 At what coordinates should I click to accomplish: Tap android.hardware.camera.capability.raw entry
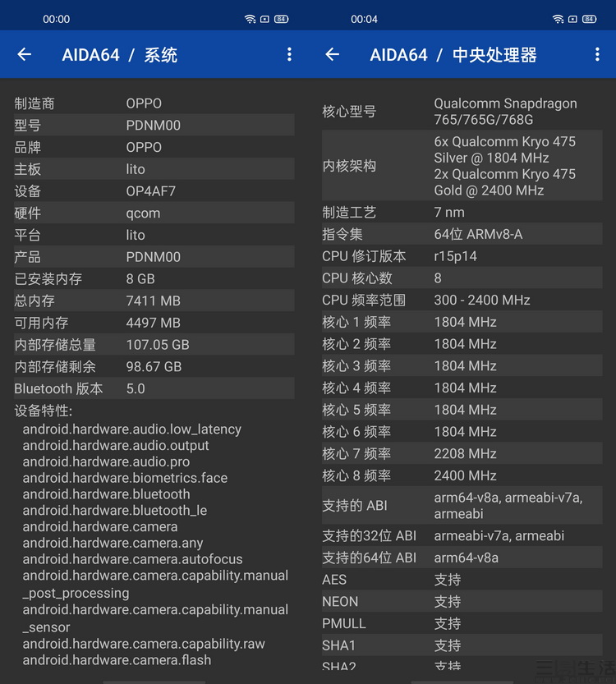tap(144, 644)
